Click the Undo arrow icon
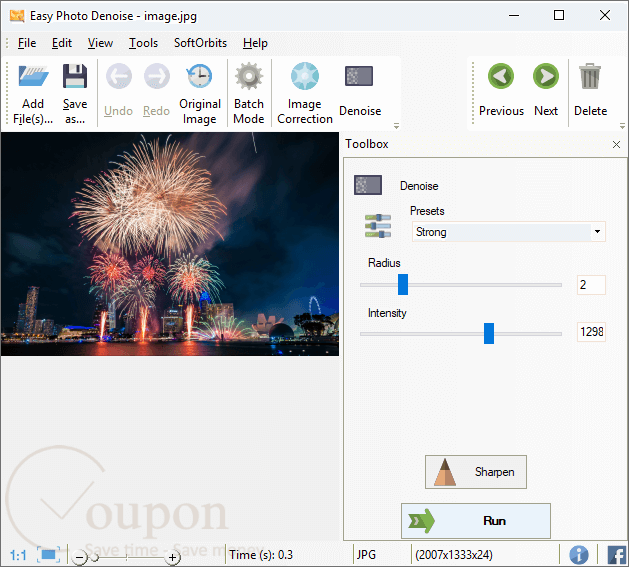629x567 pixels. [118, 76]
